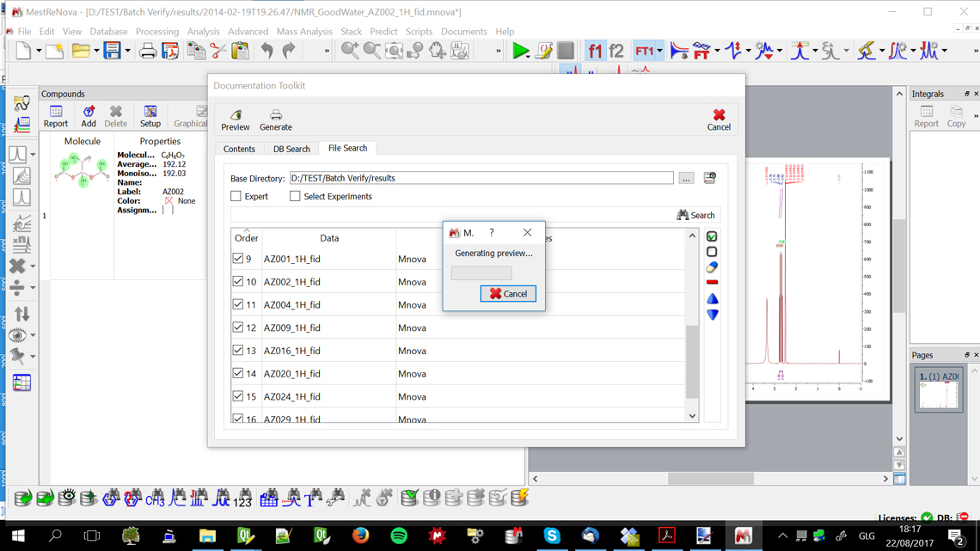The width and height of the screenshot is (980, 551).
Task: Switch to the DB Search tab
Action: [291, 149]
